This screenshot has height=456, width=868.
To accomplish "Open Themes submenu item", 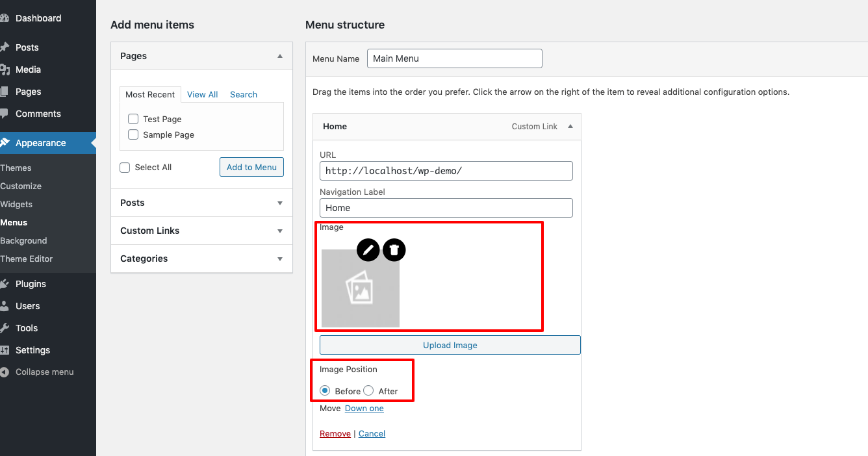I will (16, 168).
